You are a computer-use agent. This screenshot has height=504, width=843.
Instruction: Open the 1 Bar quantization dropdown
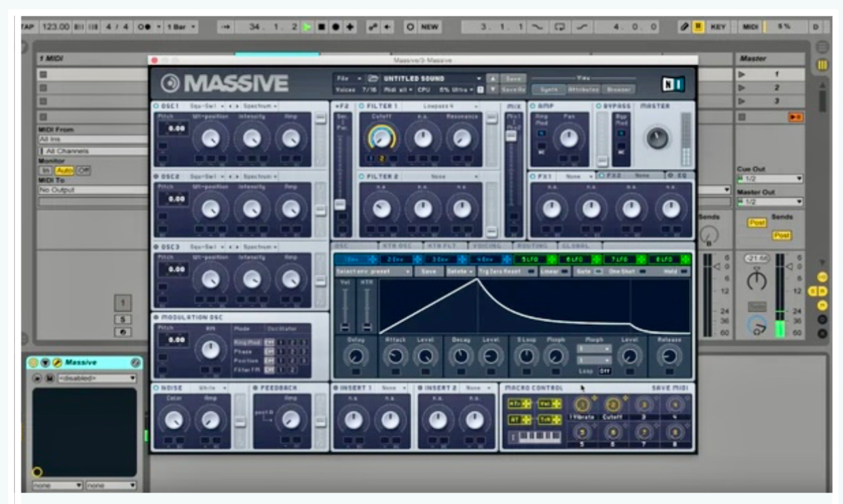[x=183, y=26]
